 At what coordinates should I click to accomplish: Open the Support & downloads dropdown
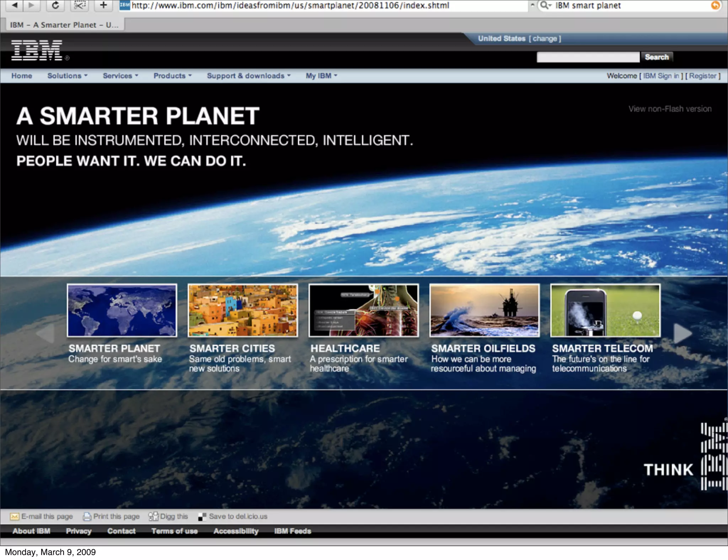point(248,76)
